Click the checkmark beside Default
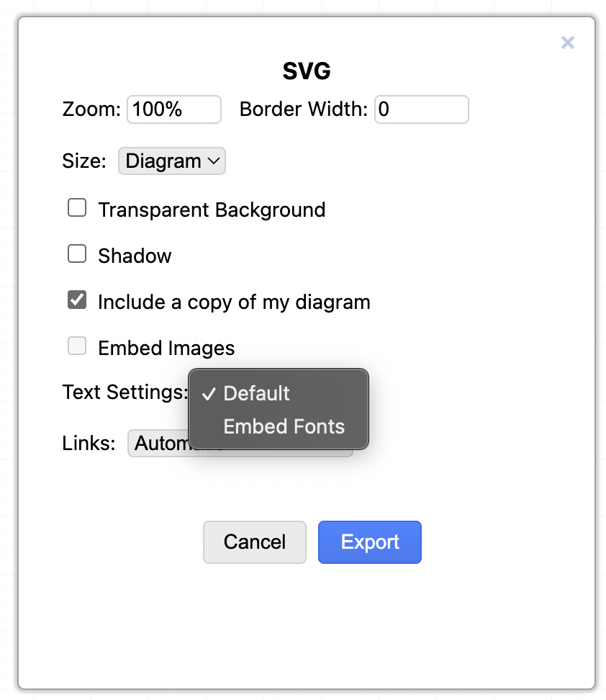The width and height of the screenshot is (606, 700). click(209, 393)
